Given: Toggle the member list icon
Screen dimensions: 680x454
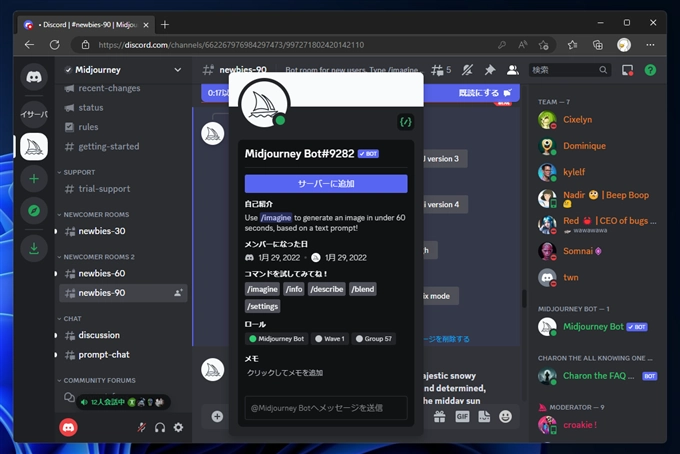Looking at the screenshot, I should (x=513, y=70).
